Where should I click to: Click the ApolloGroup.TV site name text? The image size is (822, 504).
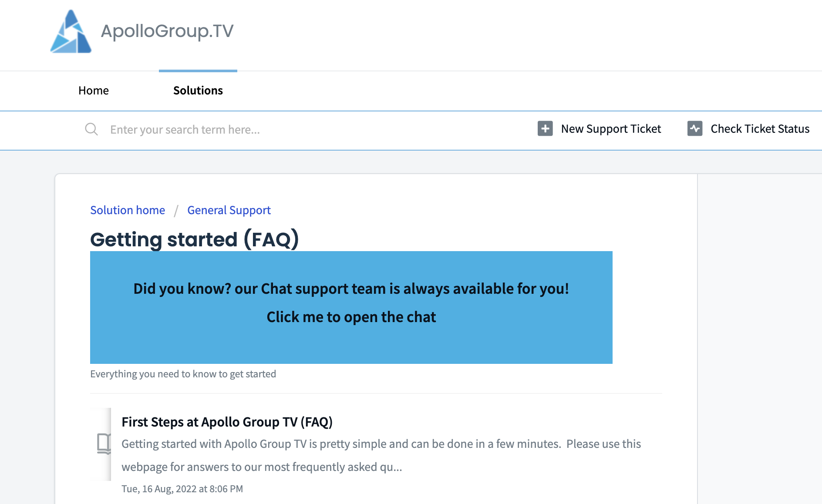coord(167,30)
